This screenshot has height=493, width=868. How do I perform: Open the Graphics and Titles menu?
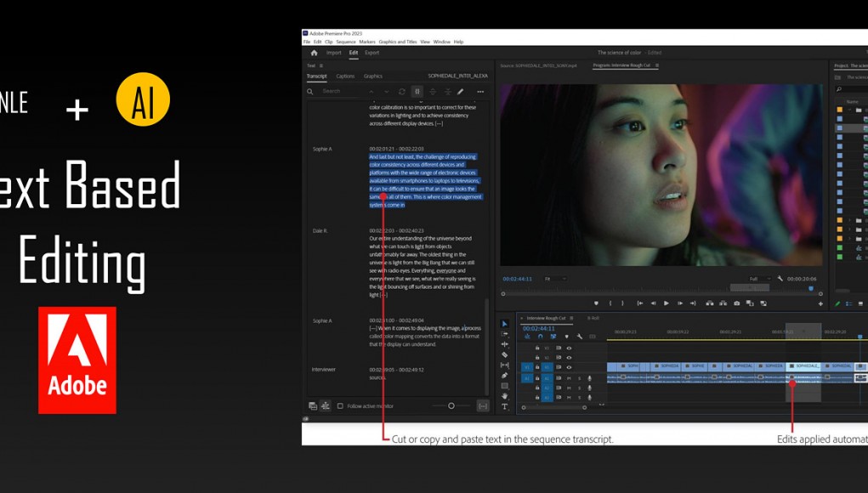pyautogui.click(x=398, y=42)
